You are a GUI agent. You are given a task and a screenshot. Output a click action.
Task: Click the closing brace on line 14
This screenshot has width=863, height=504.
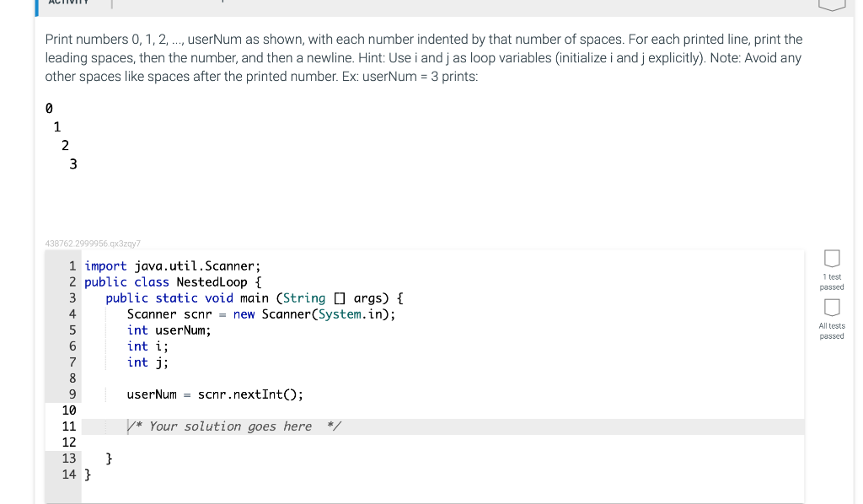click(x=87, y=474)
